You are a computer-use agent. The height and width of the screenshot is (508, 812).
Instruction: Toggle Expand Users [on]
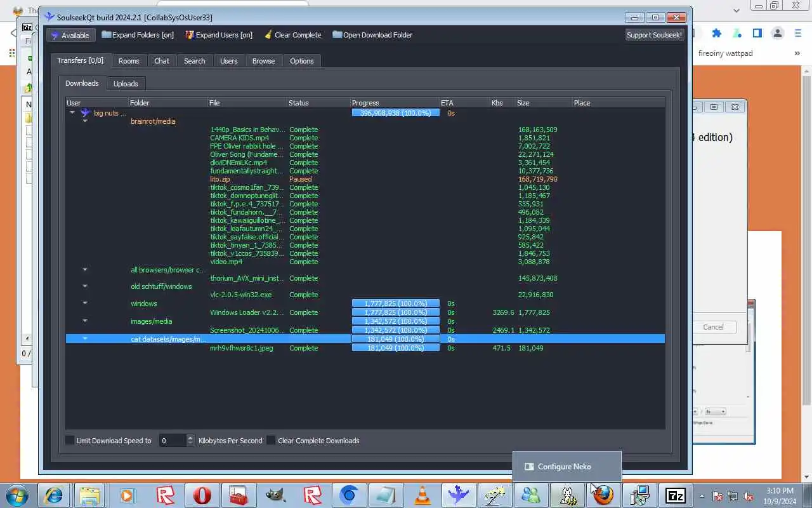tap(218, 35)
